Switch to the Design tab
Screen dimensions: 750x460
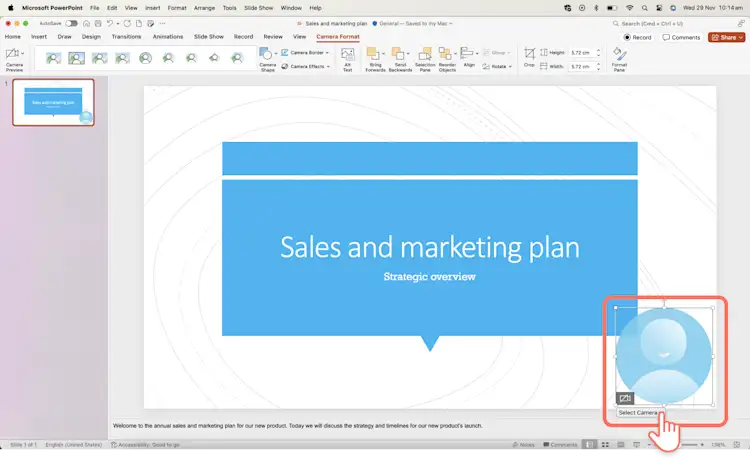pyautogui.click(x=91, y=37)
